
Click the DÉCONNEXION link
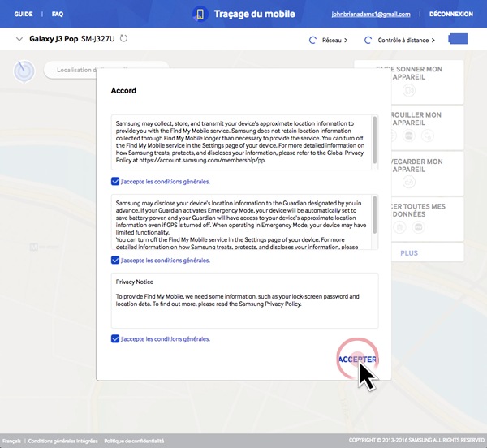click(451, 14)
